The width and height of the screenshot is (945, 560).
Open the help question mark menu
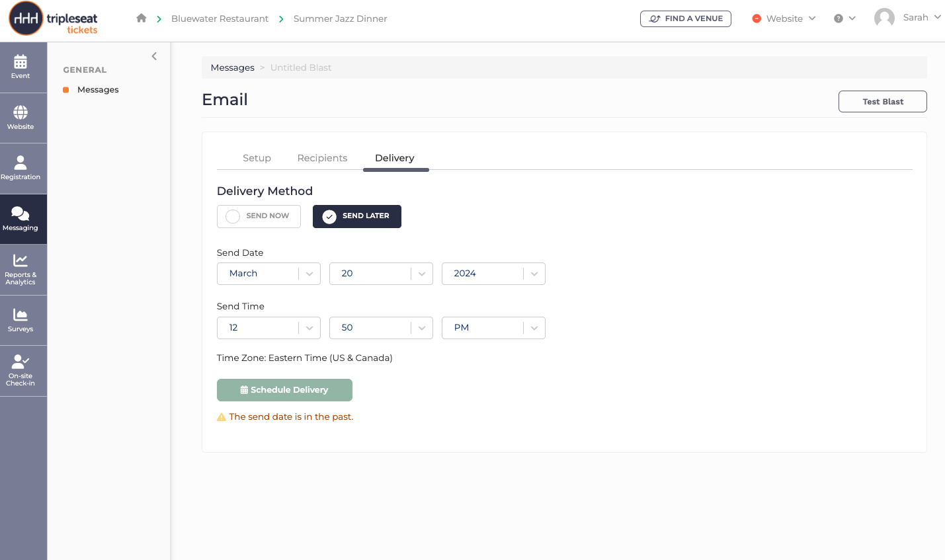(844, 19)
